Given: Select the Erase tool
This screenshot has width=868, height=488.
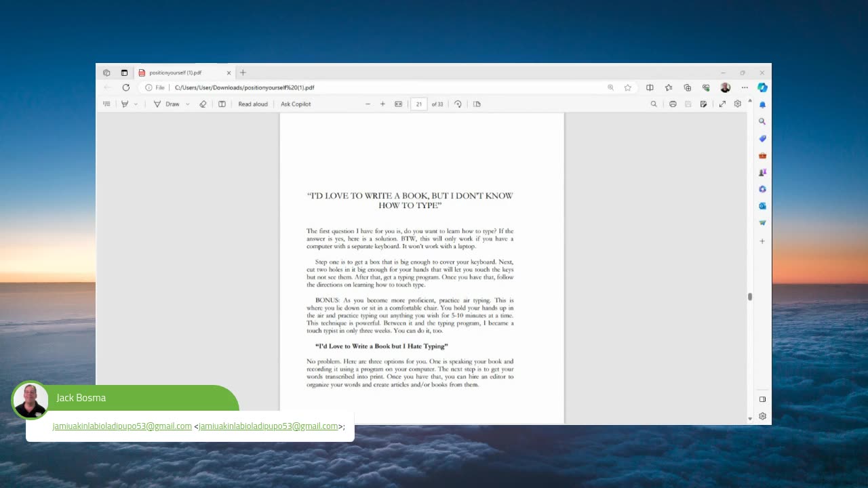Looking at the screenshot, I should pos(203,104).
